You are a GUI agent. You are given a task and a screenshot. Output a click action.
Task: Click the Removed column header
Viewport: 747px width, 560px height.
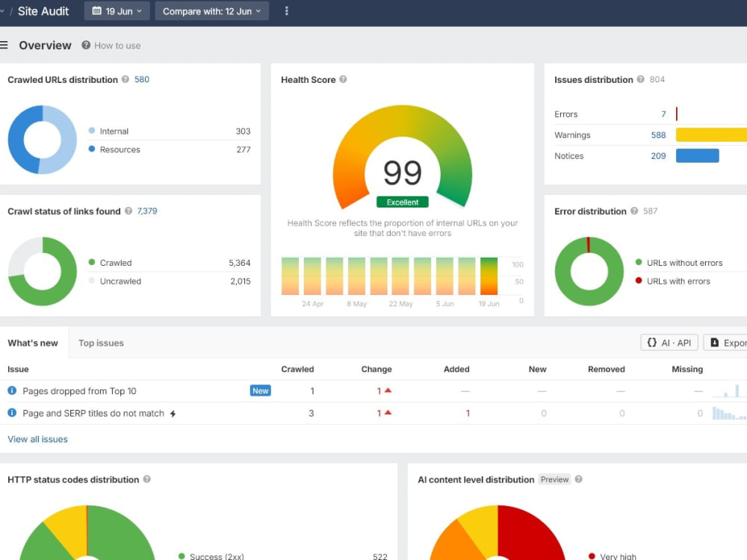pos(606,369)
